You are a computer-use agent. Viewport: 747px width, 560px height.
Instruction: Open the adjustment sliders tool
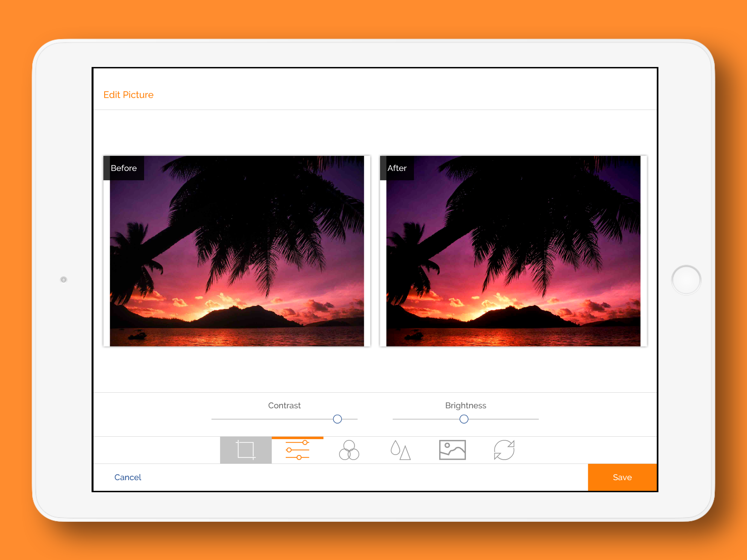pyautogui.click(x=297, y=450)
